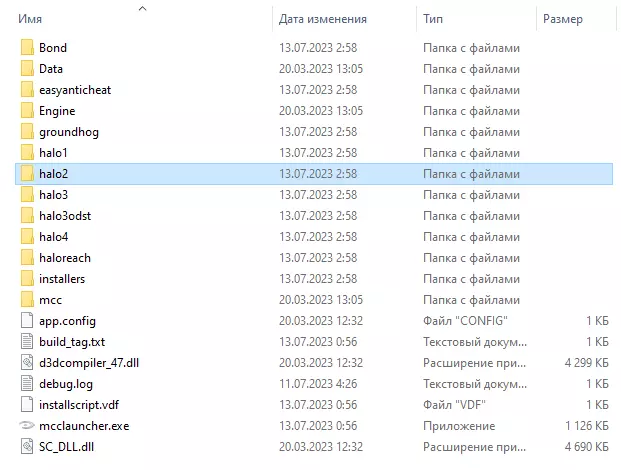Click the Файл "VDF" type cell
621x470 pixels.
(x=454, y=405)
